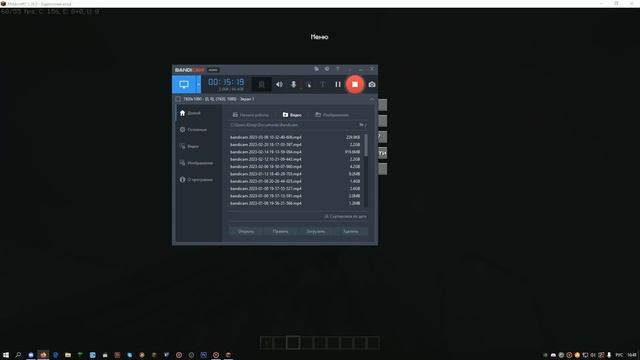Toggle the text overlay T icon
640x360 pixels.
(x=322, y=84)
